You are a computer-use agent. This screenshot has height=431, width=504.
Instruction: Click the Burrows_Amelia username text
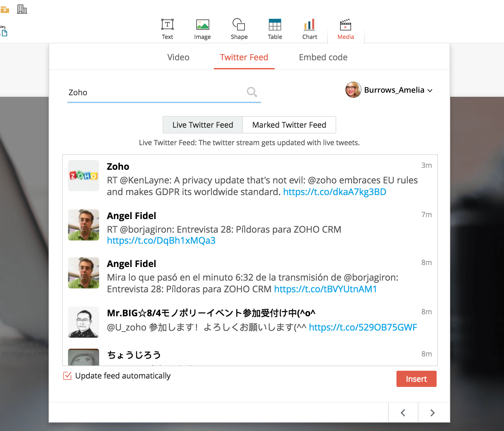pos(394,90)
